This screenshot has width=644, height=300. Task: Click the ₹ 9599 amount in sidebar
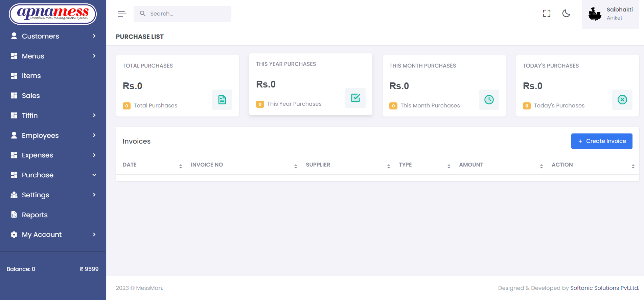pos(89,269)
